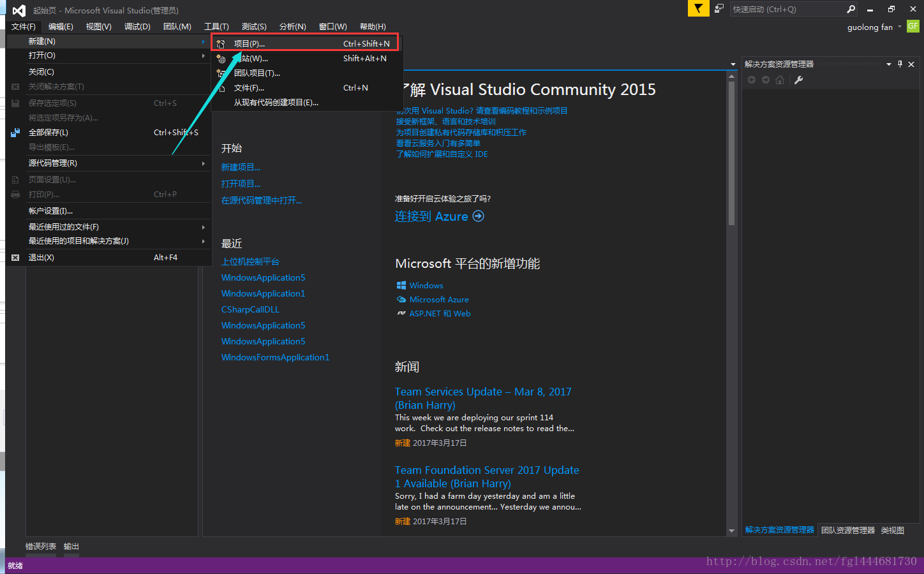Click the disk icon beside 保存选定项(S)
Screen dimensions: 924x574
pos(15,103)
